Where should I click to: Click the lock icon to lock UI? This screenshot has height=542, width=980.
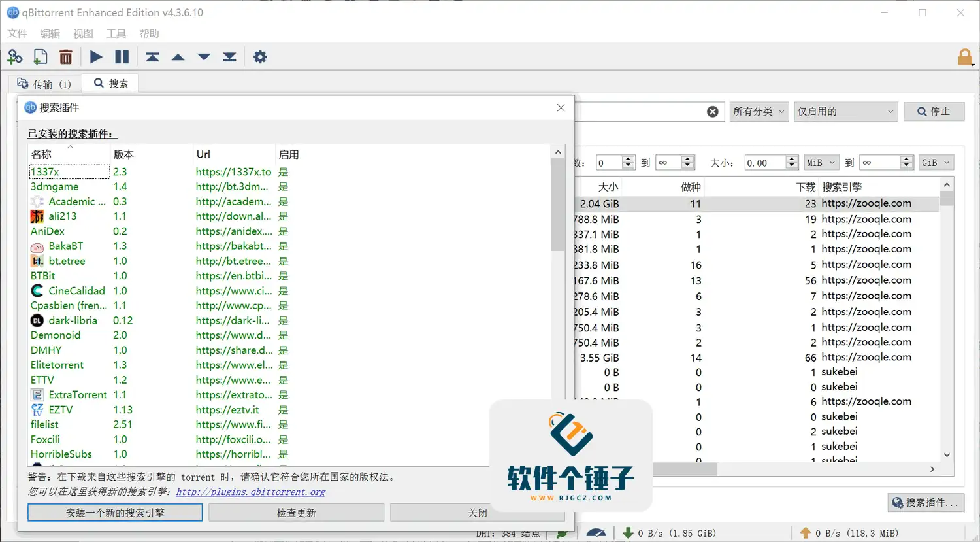[x=965, y=58]
